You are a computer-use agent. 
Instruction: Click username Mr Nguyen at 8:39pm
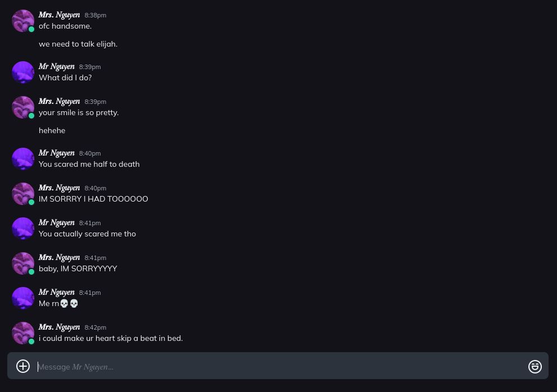(x=56, y=67)
